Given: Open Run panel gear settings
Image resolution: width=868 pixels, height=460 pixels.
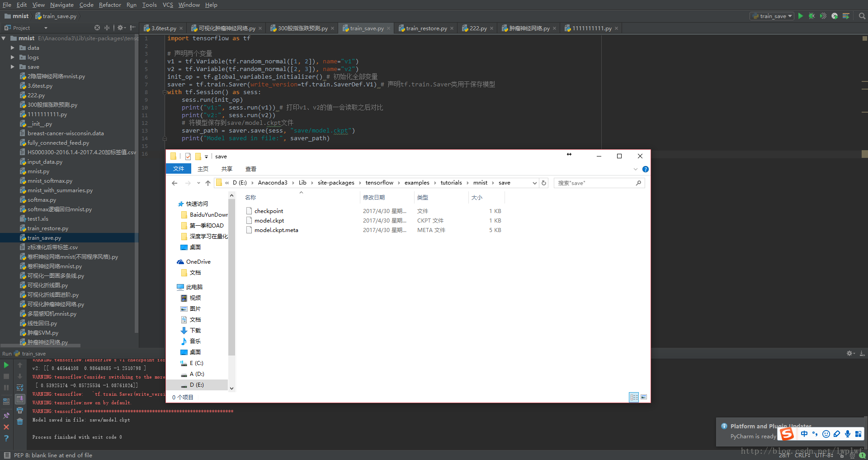Looking at the screenshot, I should 850,353.
